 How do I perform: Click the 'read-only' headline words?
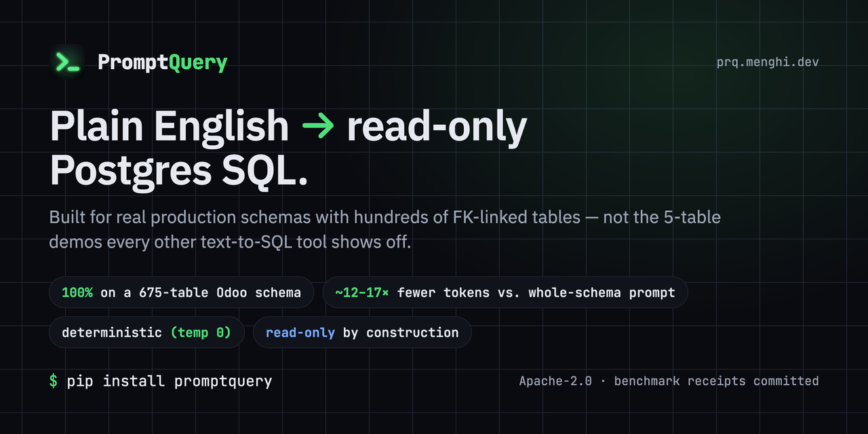(x=437, y=127)
